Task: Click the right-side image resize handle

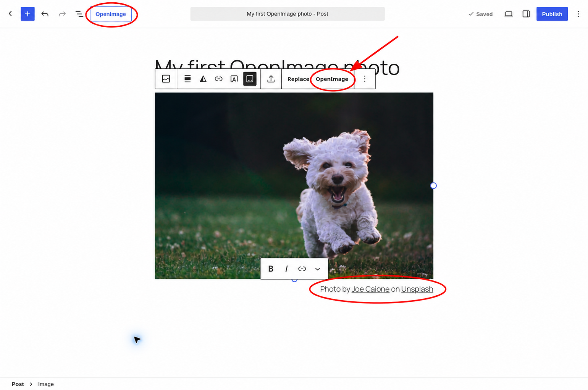Action: (433, 186)
